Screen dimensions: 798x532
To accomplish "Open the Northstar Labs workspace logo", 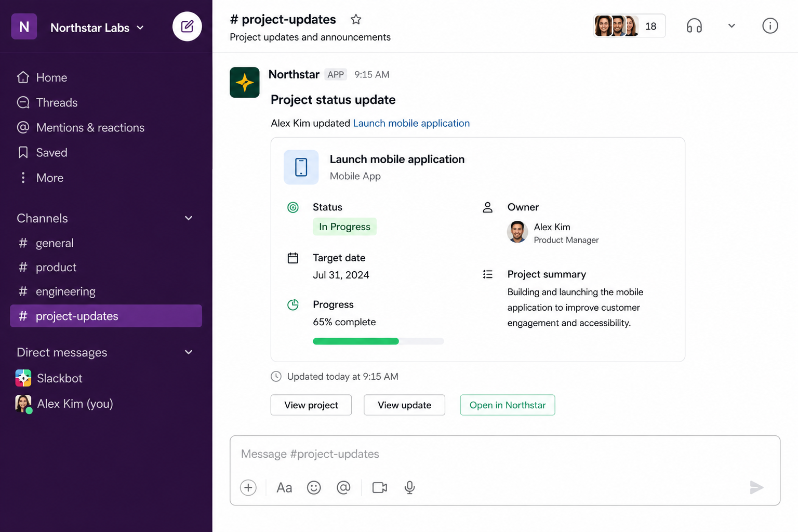I will (x=24, y=26).
